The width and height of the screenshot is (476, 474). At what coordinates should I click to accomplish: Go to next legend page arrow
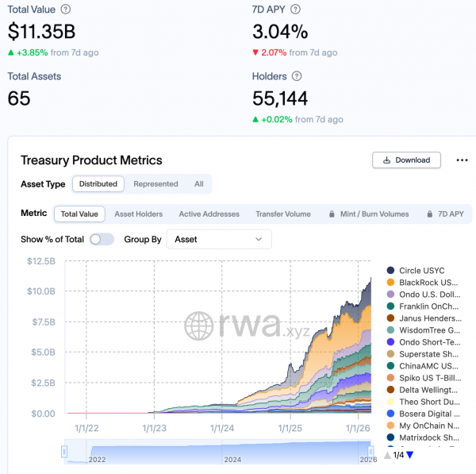click(410, 455)
